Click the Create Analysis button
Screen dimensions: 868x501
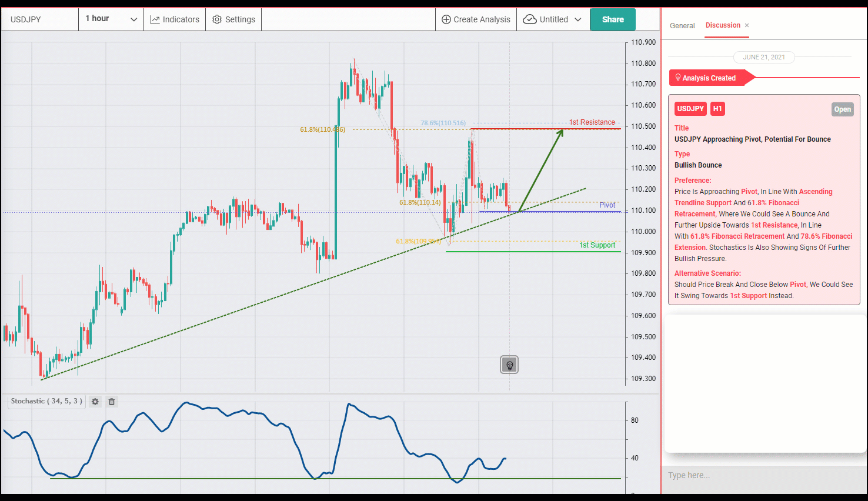pos(476,19)
